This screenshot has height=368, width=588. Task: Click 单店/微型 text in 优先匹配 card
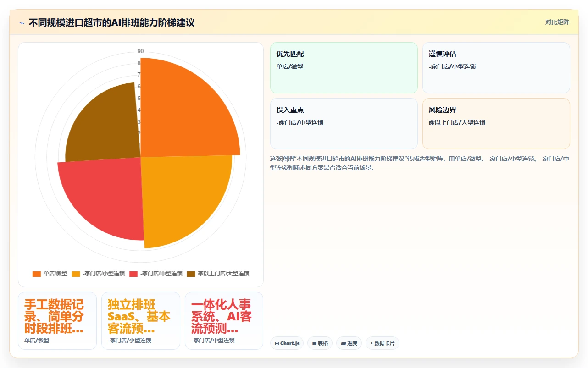(290, 66)
